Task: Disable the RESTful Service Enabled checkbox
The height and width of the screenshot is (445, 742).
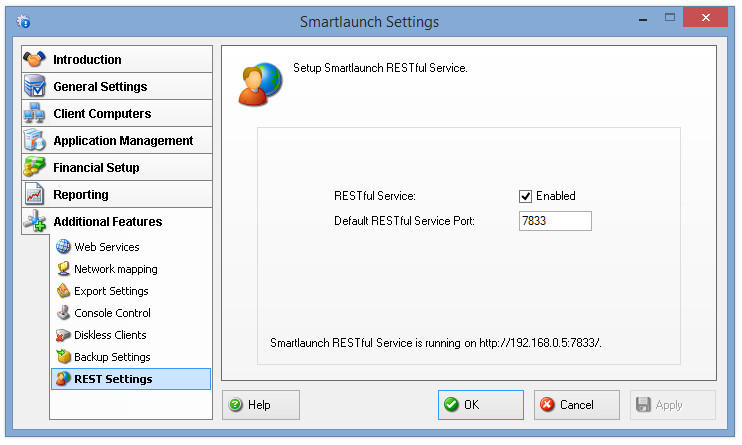Action: pos(525,196)
